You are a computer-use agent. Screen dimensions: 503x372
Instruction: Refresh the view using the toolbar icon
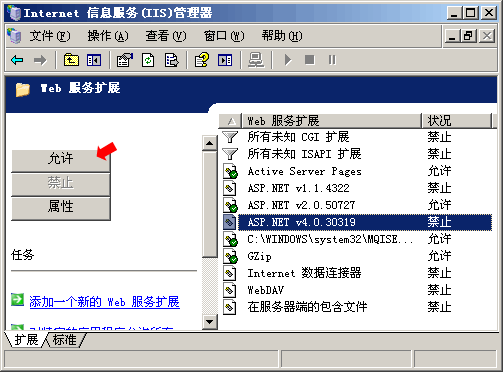[148, 60]
